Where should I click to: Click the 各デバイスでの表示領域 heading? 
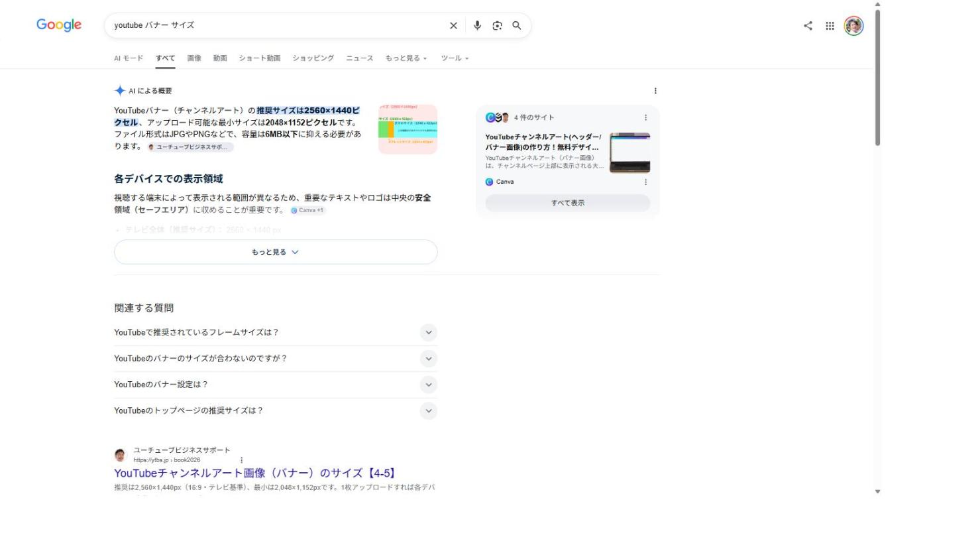(x=168, y=179)
